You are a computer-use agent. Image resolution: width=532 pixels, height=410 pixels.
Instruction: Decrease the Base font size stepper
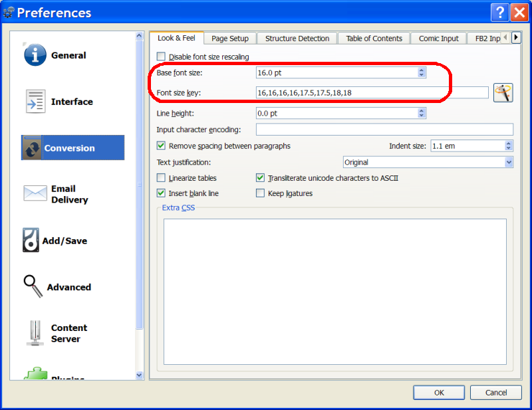(422, 75)
